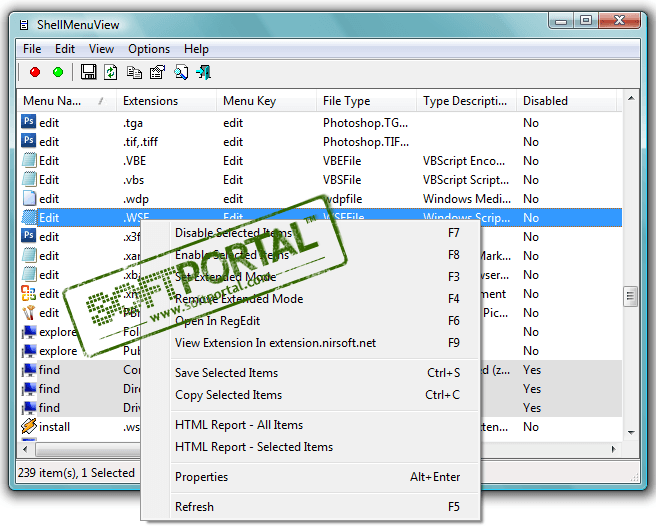
Task: Click the install menu name cell
Action: tap(54, 427)
